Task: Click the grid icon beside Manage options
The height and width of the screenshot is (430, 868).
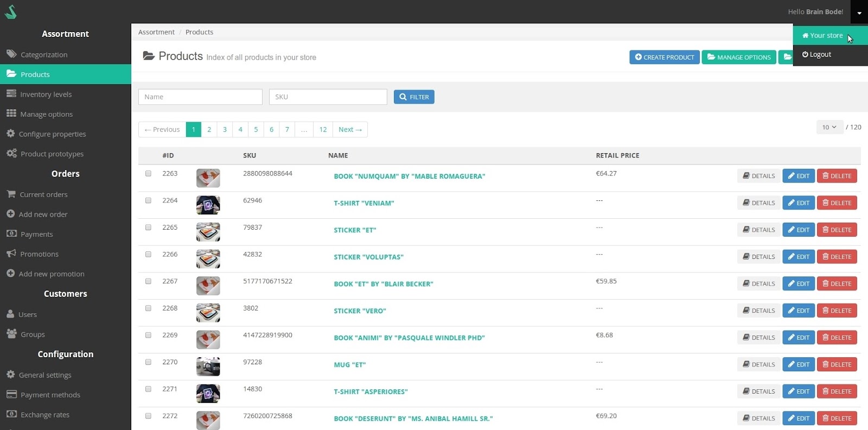Action: (x=11, y=113)
